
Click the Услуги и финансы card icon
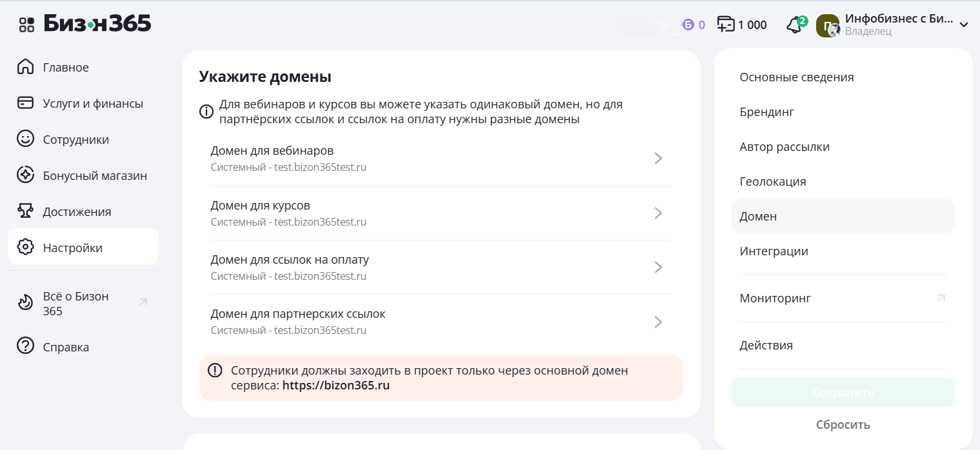pyautogui.click(x=25, y=103)
